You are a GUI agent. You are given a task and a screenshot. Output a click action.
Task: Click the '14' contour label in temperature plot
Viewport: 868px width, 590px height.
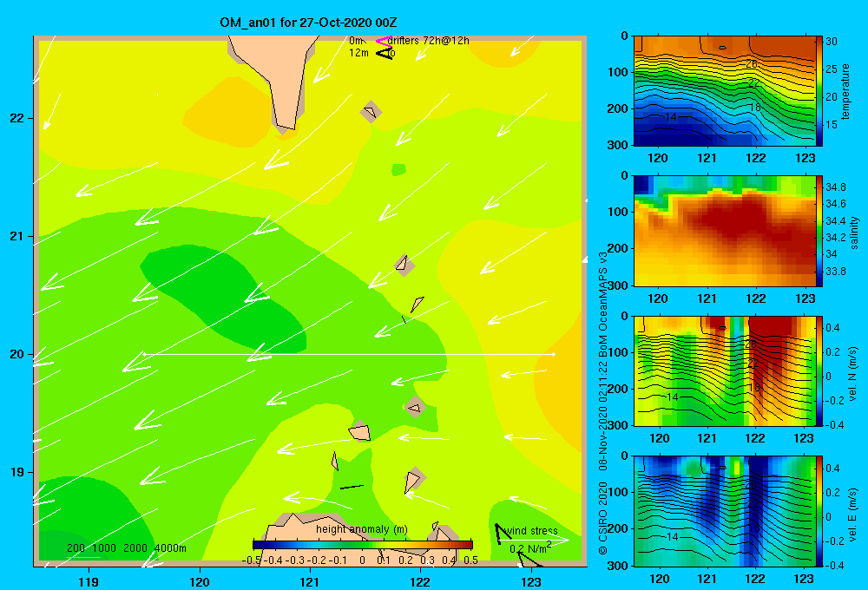[670, 117]
